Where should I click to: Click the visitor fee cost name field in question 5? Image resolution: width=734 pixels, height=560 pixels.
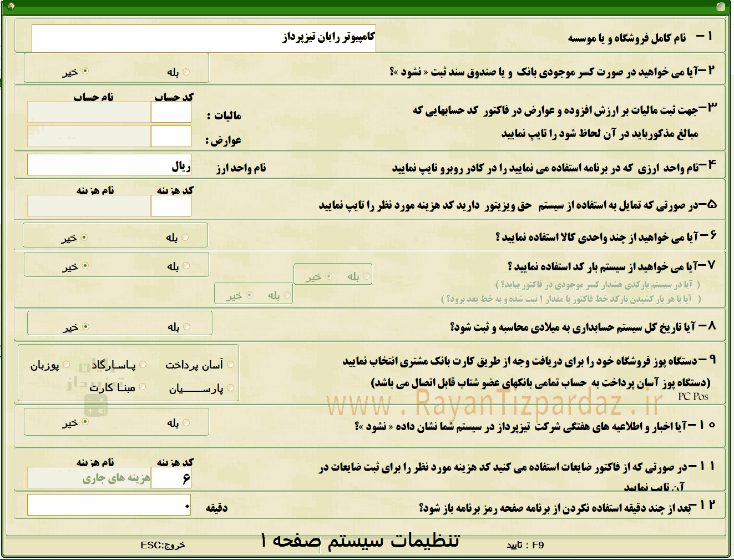(x=89, y=206)
